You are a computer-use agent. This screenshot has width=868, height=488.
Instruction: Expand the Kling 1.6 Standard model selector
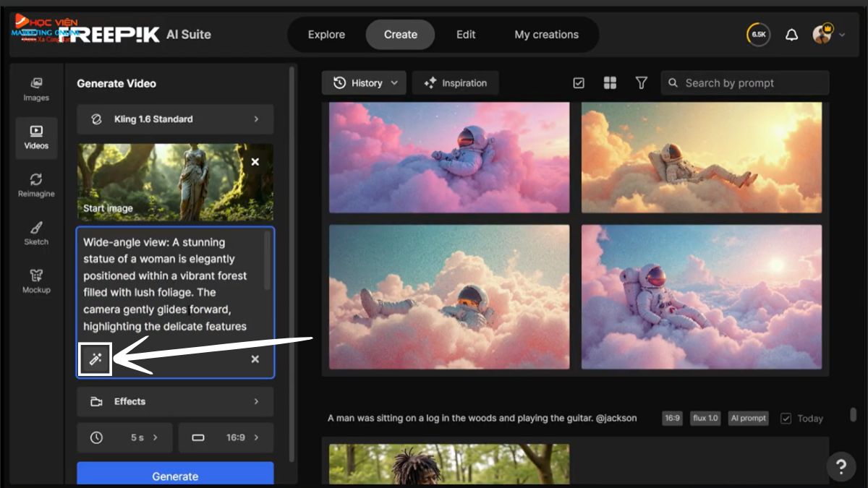click(x=175, y=119)
